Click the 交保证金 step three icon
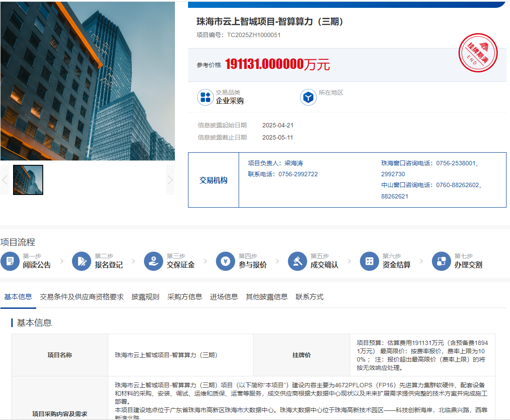The height and width of the screenshot is (420, 510). (154, 261)
